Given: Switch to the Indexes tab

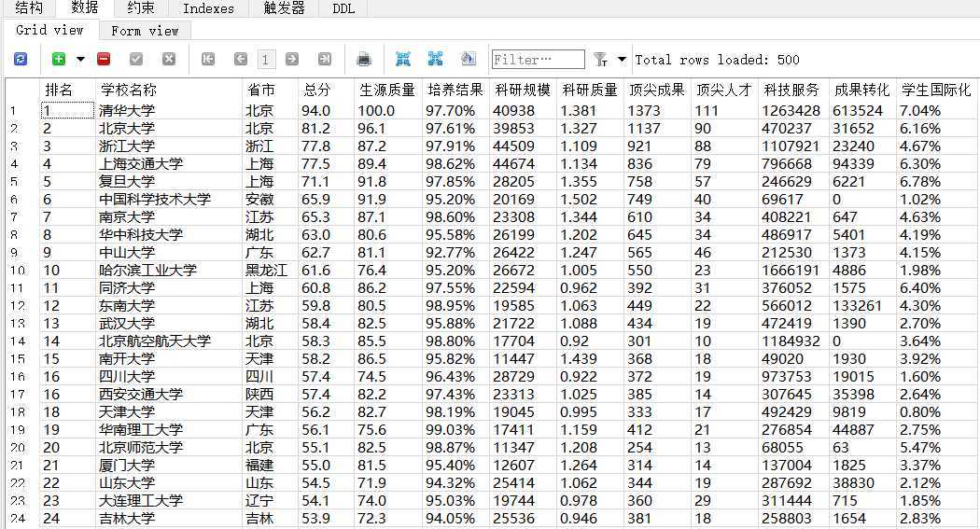Looking at the screenshot, I should click(x=208, y=8).
